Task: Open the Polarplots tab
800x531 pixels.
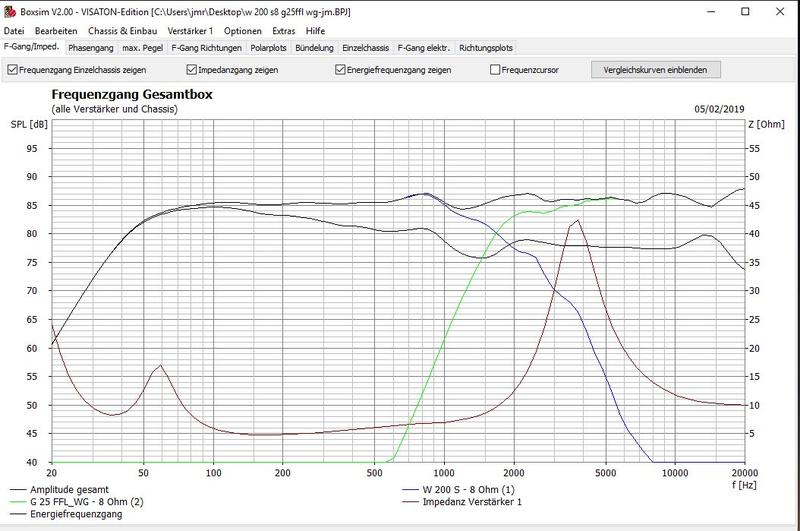Action: [268, 48]
